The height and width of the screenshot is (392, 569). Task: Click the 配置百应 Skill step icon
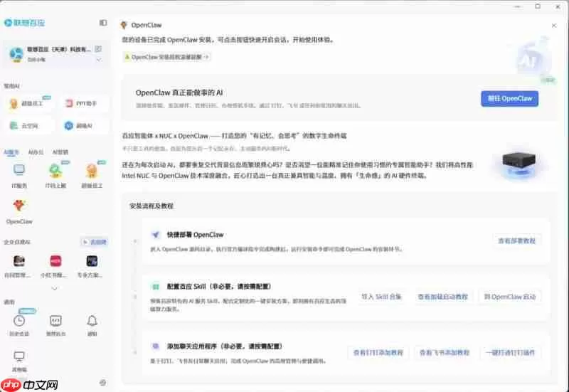(x=156, y=287)
